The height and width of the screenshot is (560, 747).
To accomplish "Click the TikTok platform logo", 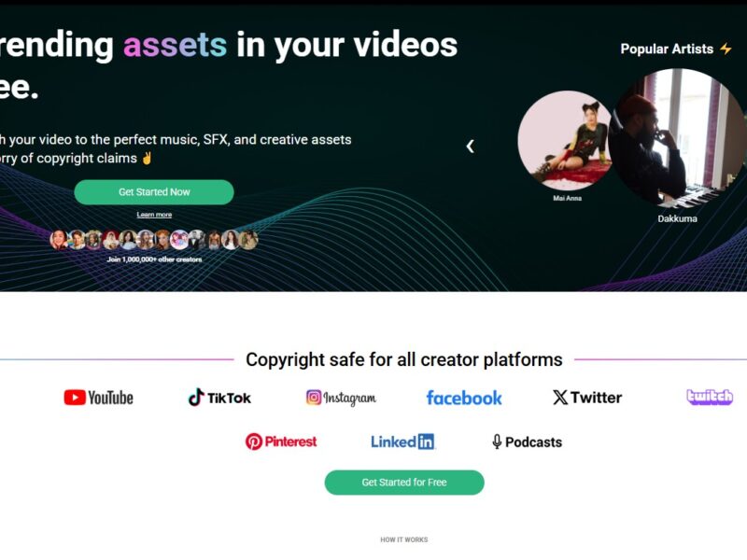I will coord(219,398).
